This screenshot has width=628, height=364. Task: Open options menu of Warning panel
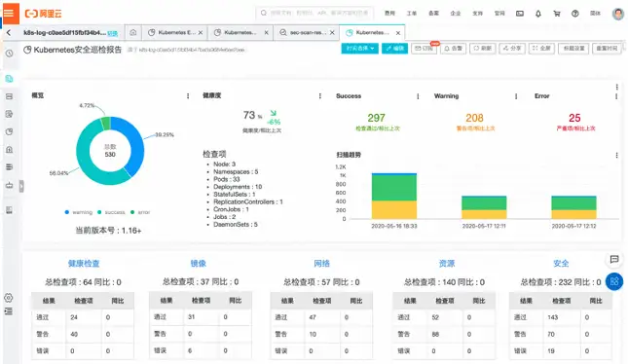516,96
